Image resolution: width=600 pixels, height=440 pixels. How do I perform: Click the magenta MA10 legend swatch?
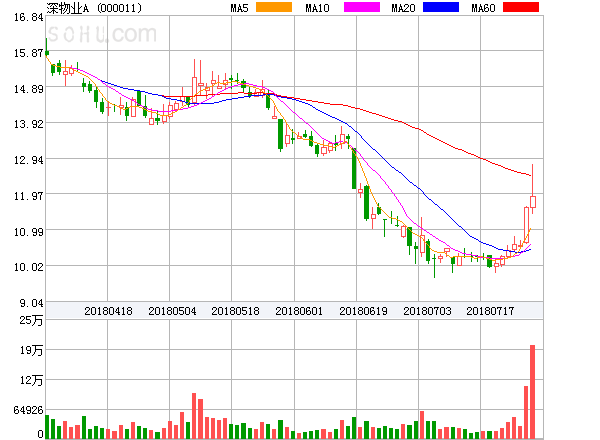(x=362, y=7)
